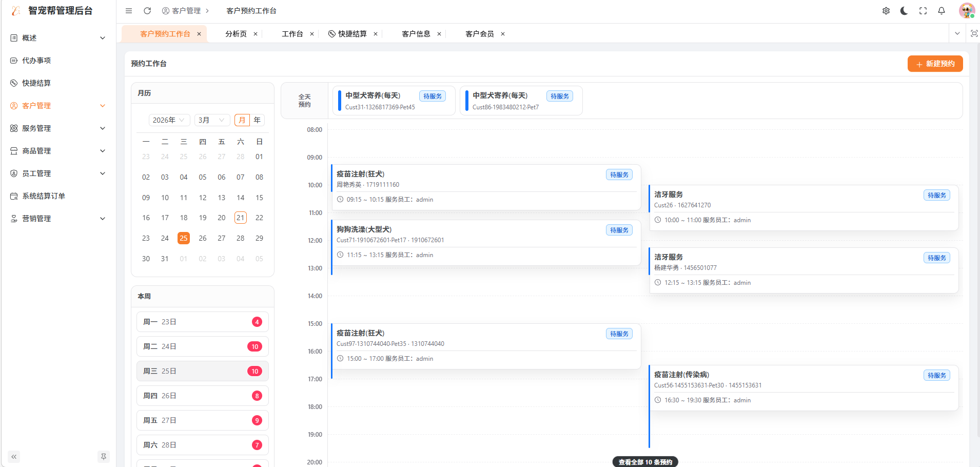This screenshot has height=467, width=980.
Task: Close the 客户会员 tab
Action: tap(503, 34)
